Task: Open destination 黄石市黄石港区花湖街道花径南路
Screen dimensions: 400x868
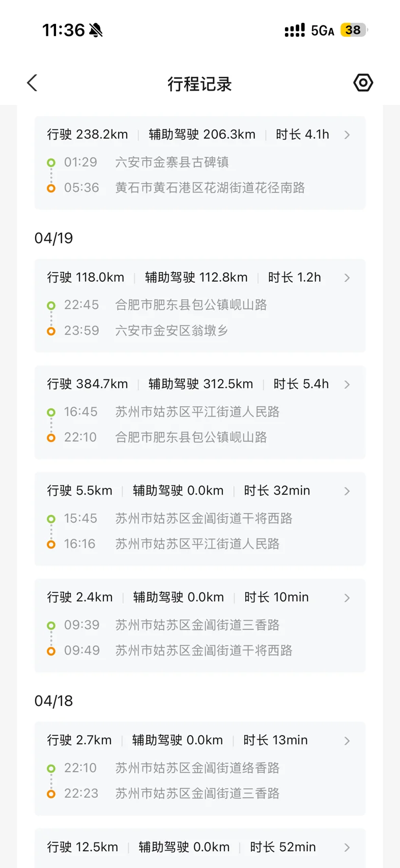Action: [210, 188]
